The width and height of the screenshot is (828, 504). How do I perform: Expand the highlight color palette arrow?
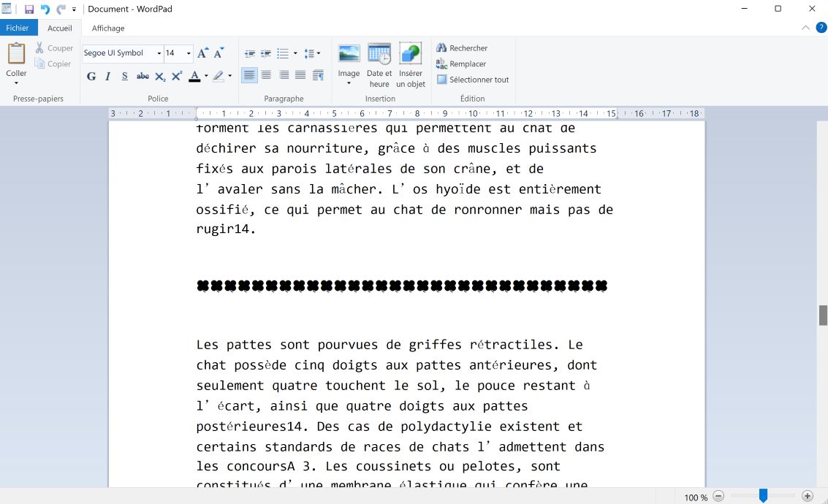tap(229, 76)
